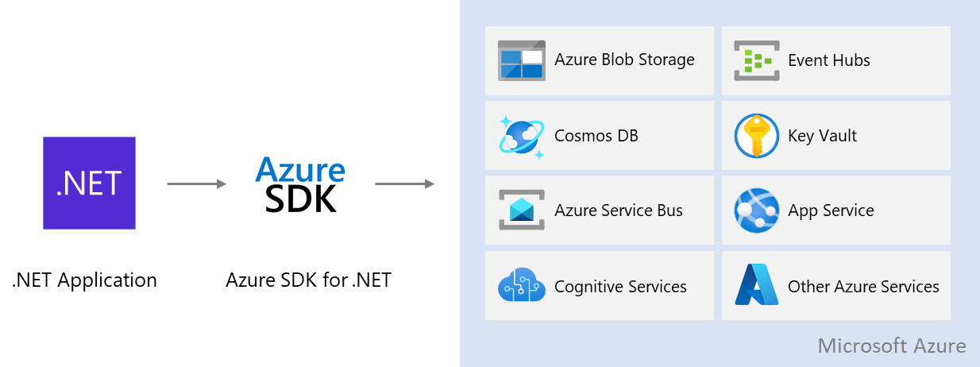
Task: Click the Key Vault text label
Action: 822,136
